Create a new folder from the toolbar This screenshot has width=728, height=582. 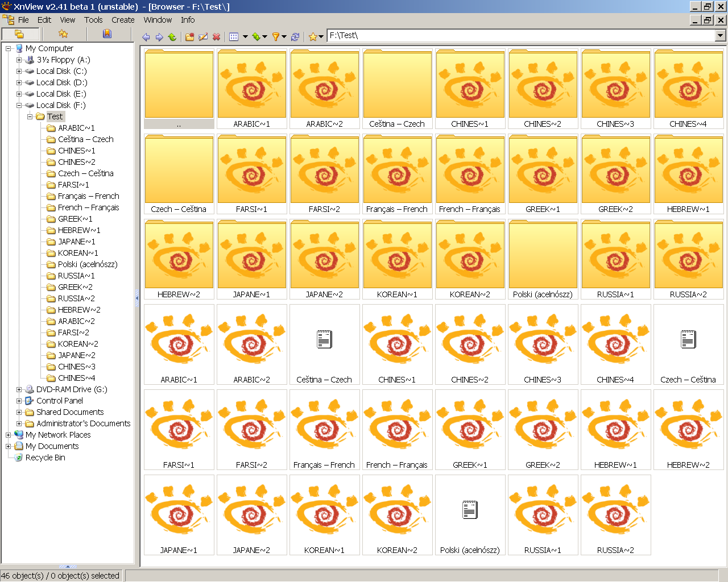tap(190, 37)
